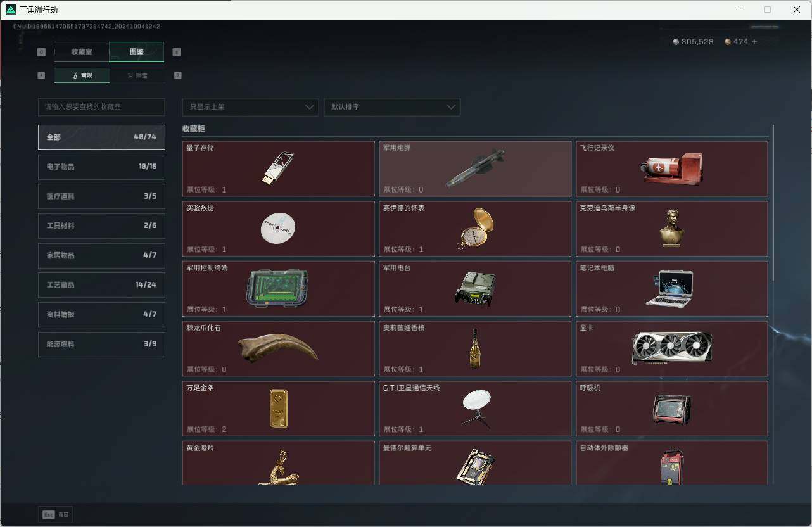This screenshot has width=812, height=527.
Task: Show the 全部 category with 48/74
Action: pyautogui.click(x=101, y=137)
